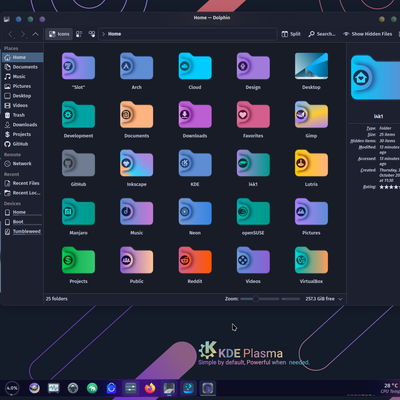Viewport: 400px width, 400px height.
Task: Select Projects in Places sidebar
Action: [x=23, y=134]
